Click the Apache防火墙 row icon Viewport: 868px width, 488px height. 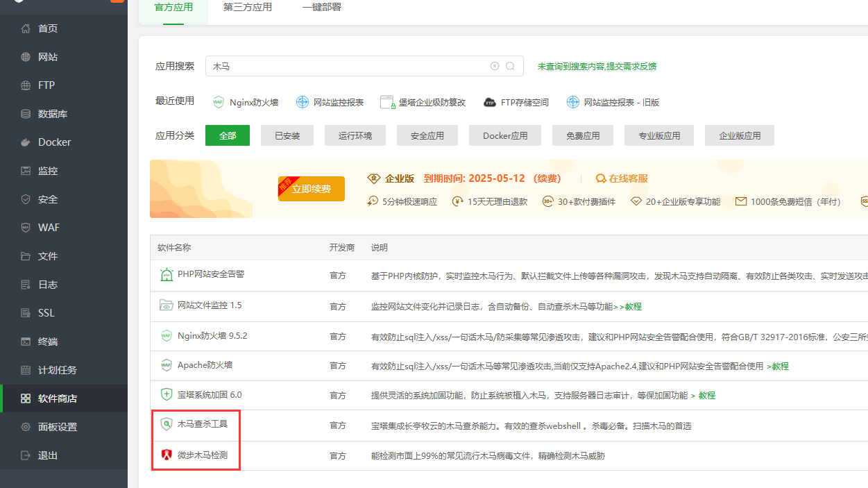coord(167,365)
